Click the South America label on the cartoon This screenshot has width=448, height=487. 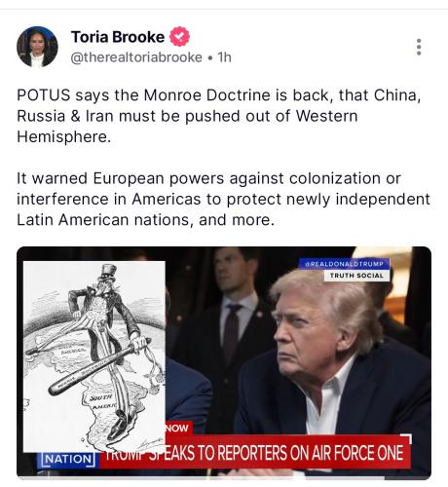[102, 401]
